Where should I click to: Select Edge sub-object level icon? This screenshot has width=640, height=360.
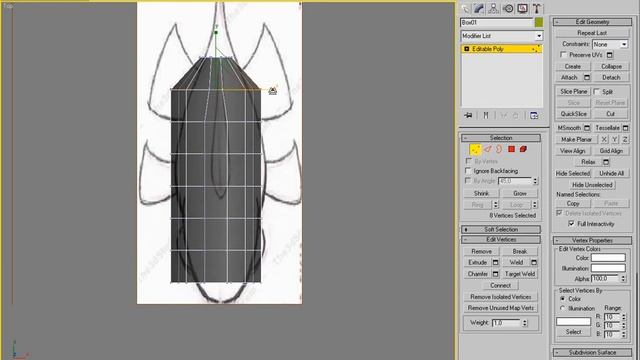487,149
